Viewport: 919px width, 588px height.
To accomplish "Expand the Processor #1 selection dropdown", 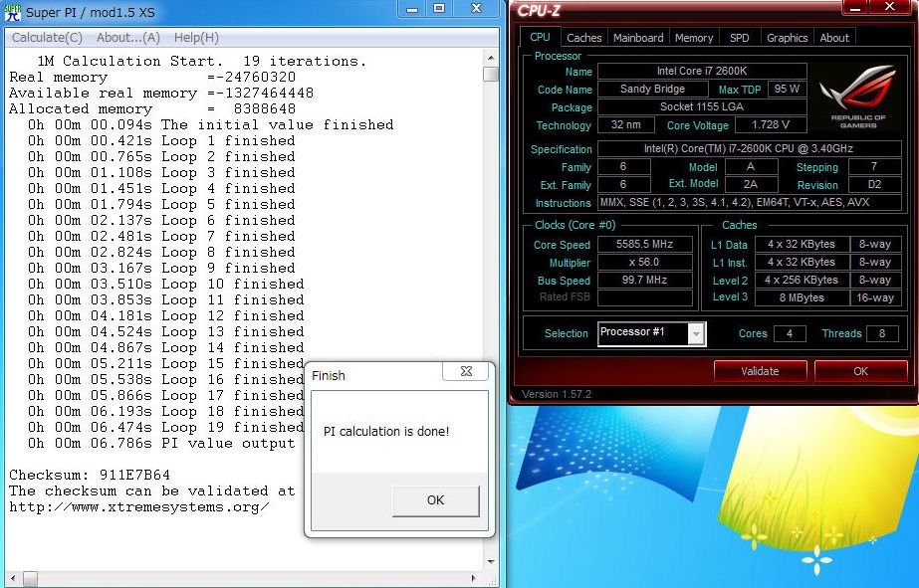I will coord(696,334).
